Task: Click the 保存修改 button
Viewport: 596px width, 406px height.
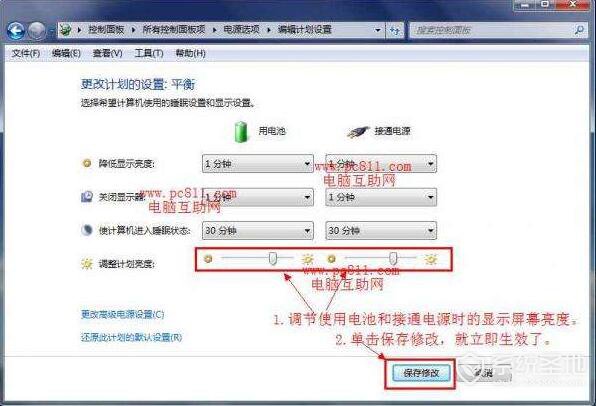Action: [421, 373]
